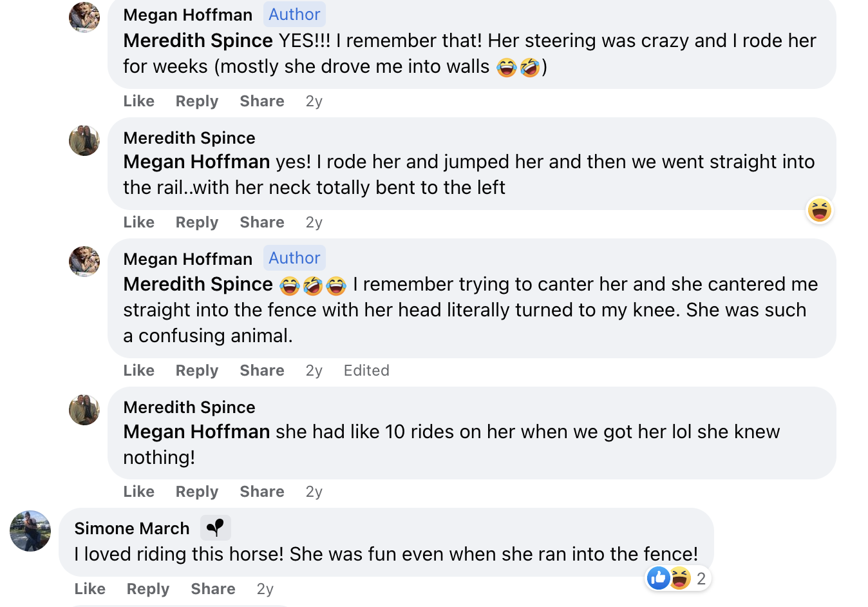Viewport: 868px width, 607px height.
Task: Open the tagged Meredith Spince mention in the canter comment
Action: [x=198, y=284]
